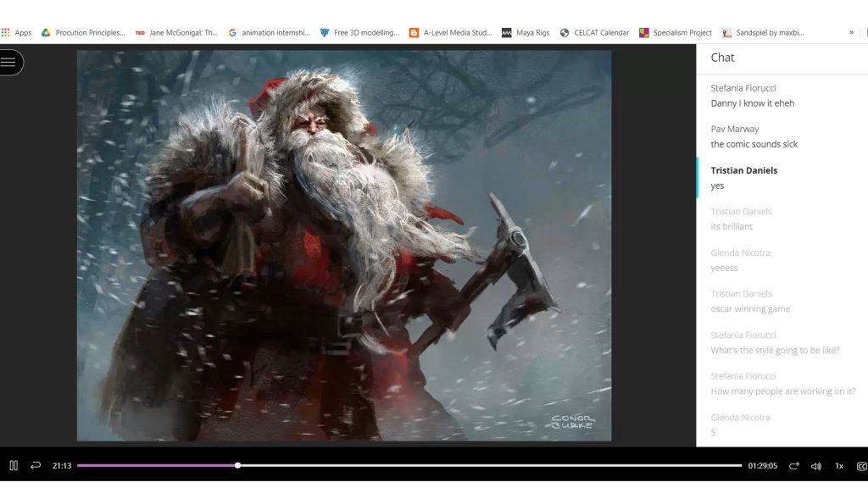Toggle closed captions CC button
This screenshot has height=488, width=868.
(x=862, y=467)
